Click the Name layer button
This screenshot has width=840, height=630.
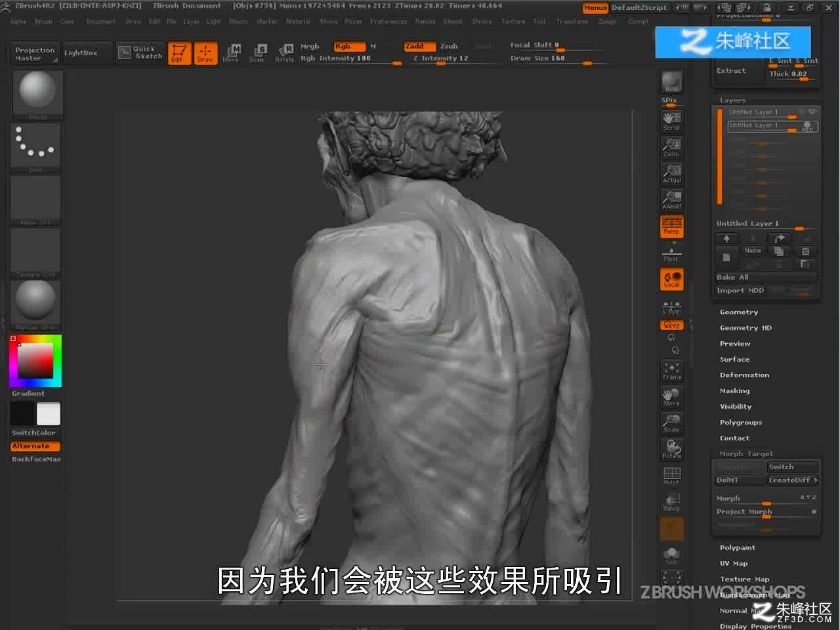[x=753, y=251]
